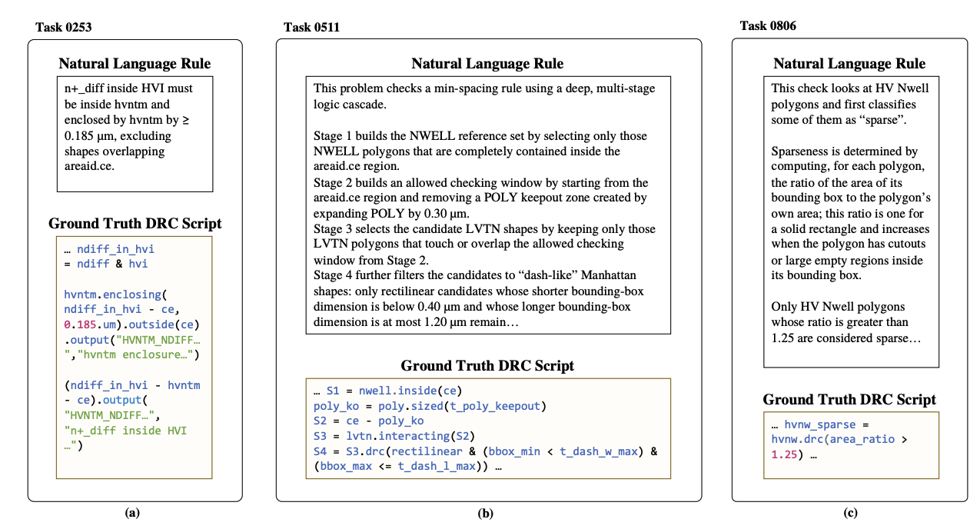The height and width of the screenshot is (529, 980).
Task: Select the code line "hvntm.enclosing("
Action: point(115,294)
